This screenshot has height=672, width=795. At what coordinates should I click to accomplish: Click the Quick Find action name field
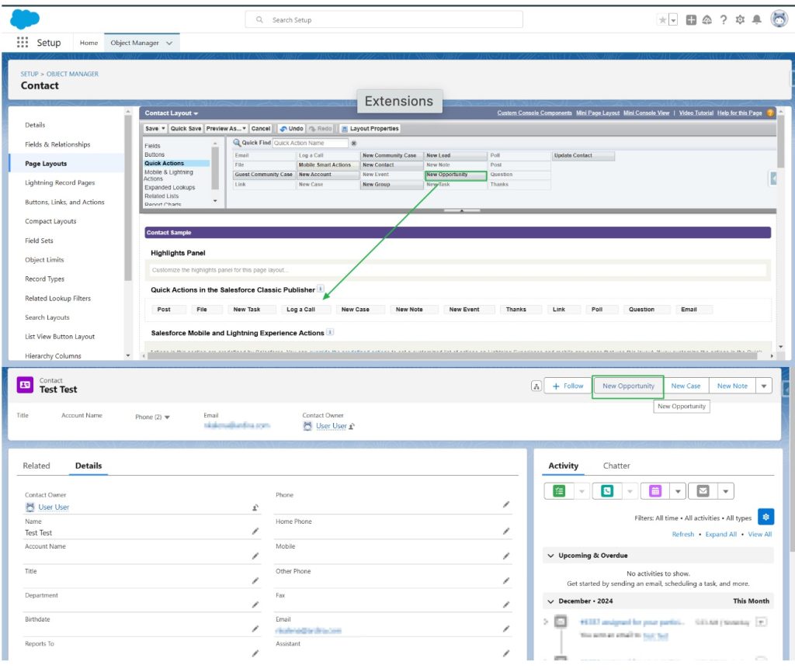tap(310, 143)
